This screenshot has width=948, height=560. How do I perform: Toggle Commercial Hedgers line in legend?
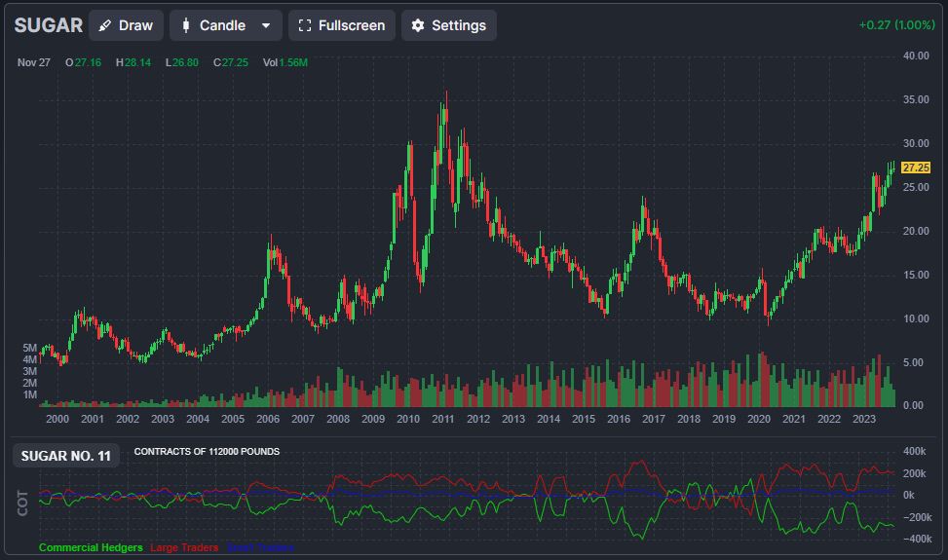91,548
